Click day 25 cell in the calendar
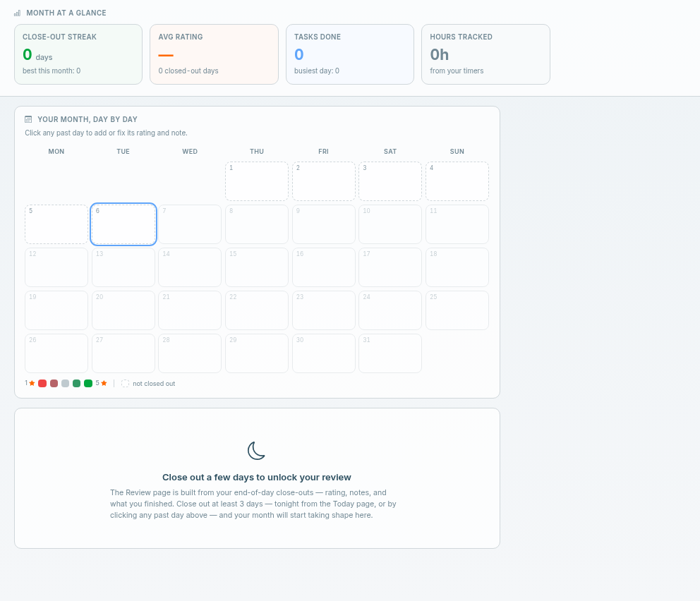Screen dimensions: 700x601 tap(457, 310)
